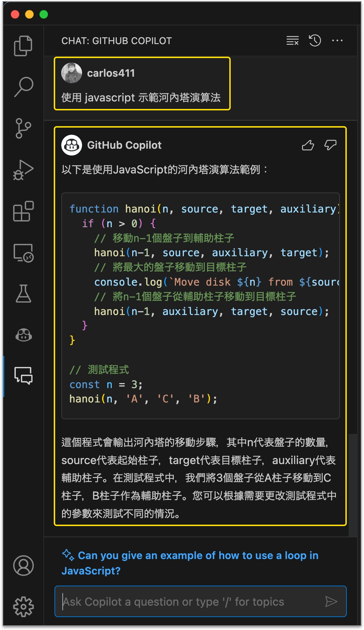Open the chat panel more actions menu
This screenshot has height=630, width=364.
tap(337, 41)
